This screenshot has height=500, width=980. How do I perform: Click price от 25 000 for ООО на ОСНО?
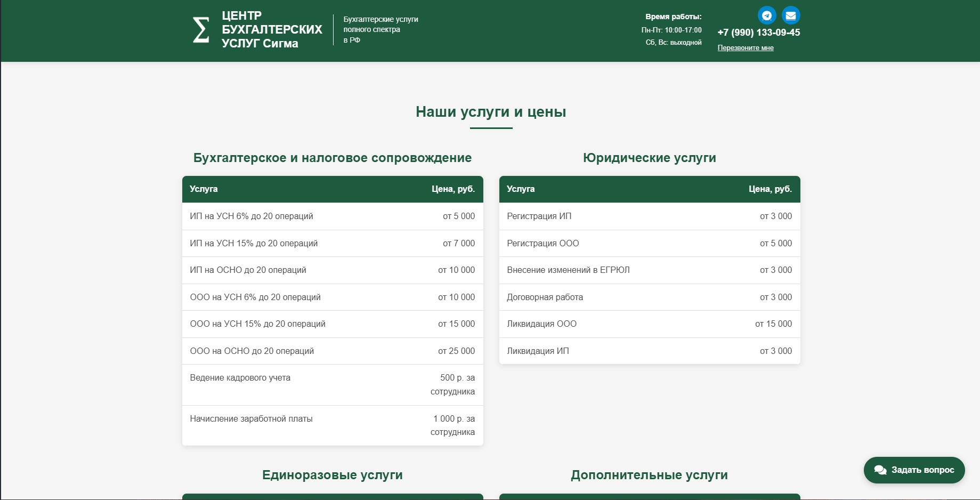(x=457, y=351)
